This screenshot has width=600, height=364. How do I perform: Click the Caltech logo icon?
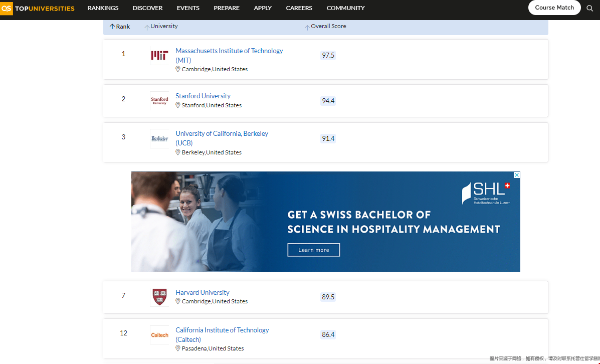[x=159, y=335]
